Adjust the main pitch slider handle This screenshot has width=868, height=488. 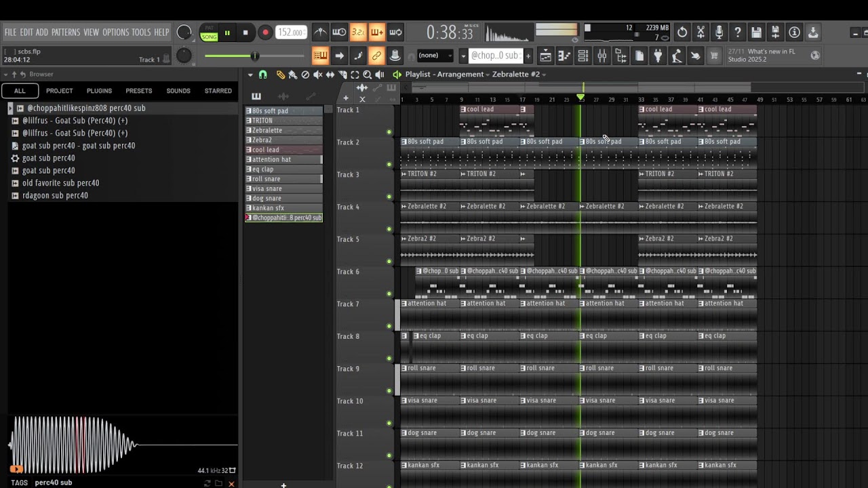255,56
